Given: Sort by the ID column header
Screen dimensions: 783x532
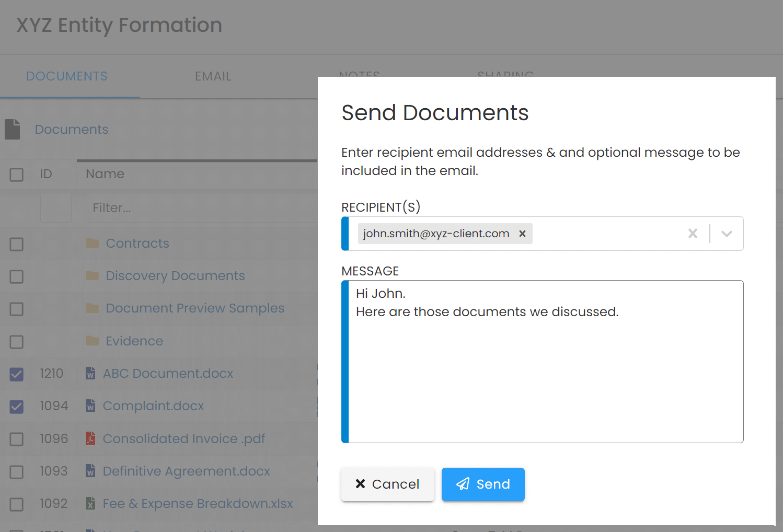Looking at the screenshot, I should pos(46,174).
